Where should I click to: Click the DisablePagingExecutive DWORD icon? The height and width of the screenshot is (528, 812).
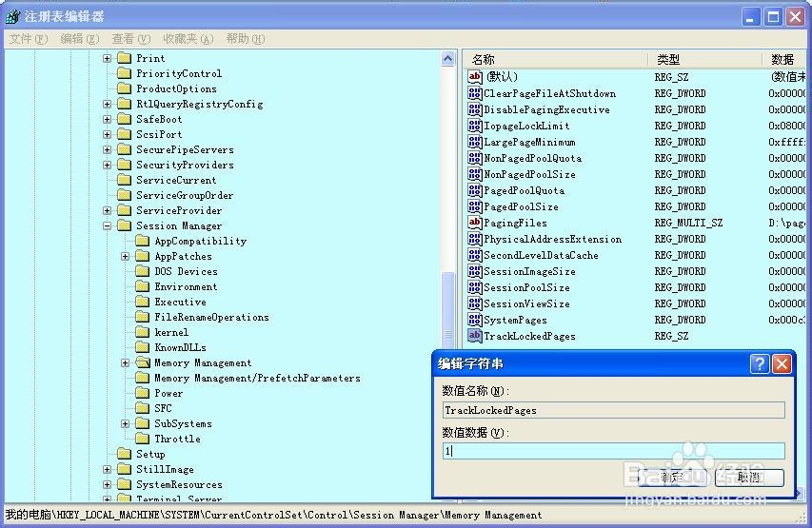click(474, 109)
